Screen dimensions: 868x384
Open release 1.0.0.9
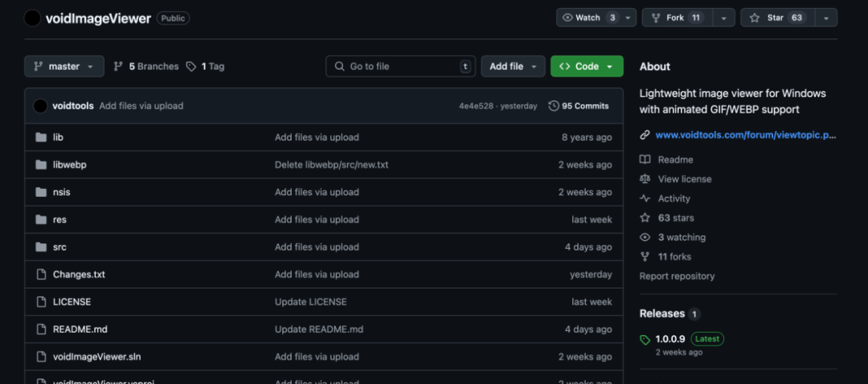click(670, 339)
